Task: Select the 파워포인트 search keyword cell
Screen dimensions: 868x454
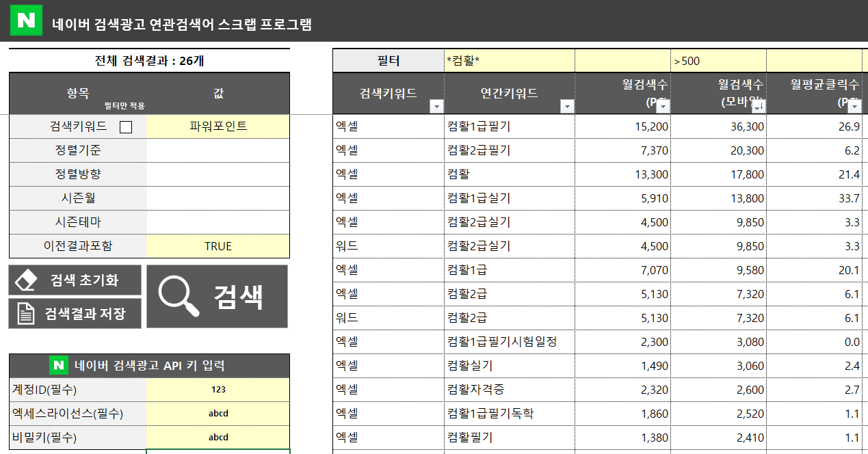Action: (218, 126)
